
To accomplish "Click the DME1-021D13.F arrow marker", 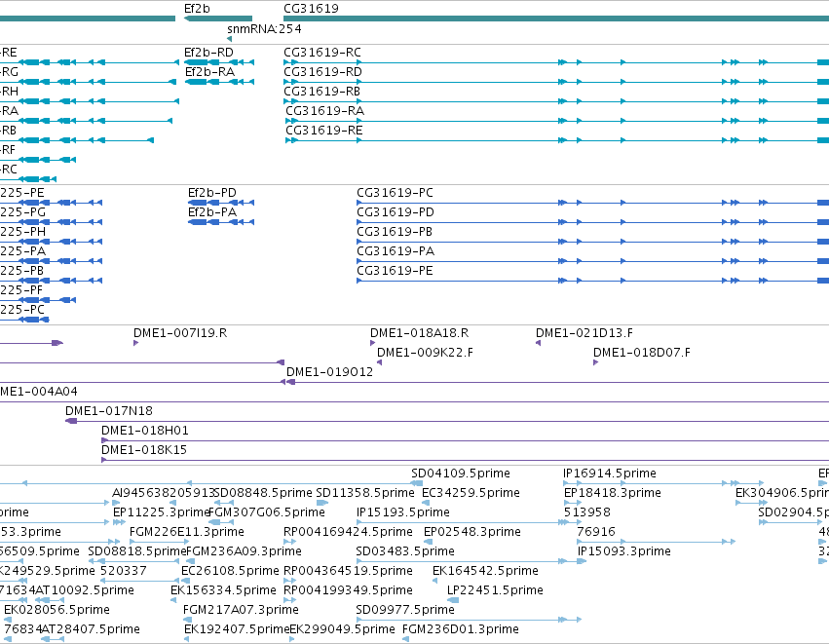I will point(538,343).
